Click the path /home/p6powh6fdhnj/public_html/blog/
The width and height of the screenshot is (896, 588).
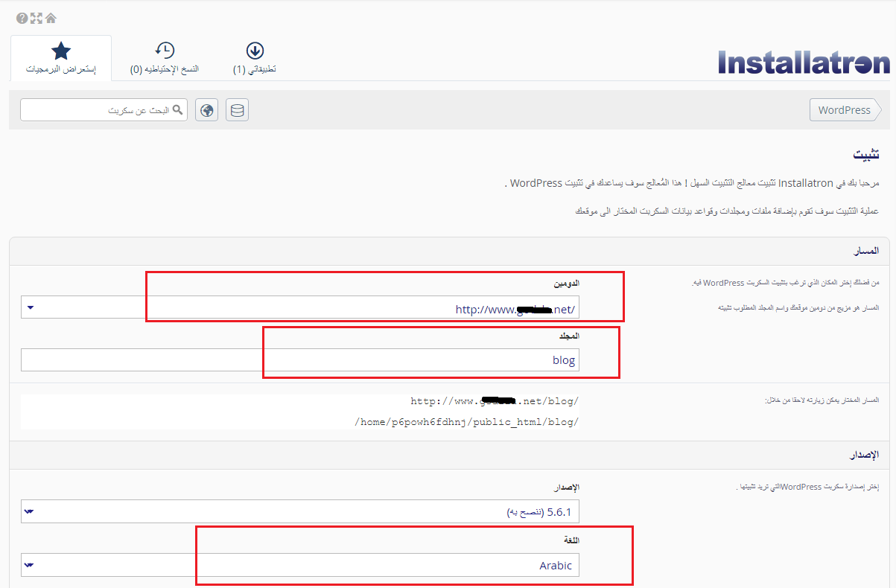click(x=467, y=421)
